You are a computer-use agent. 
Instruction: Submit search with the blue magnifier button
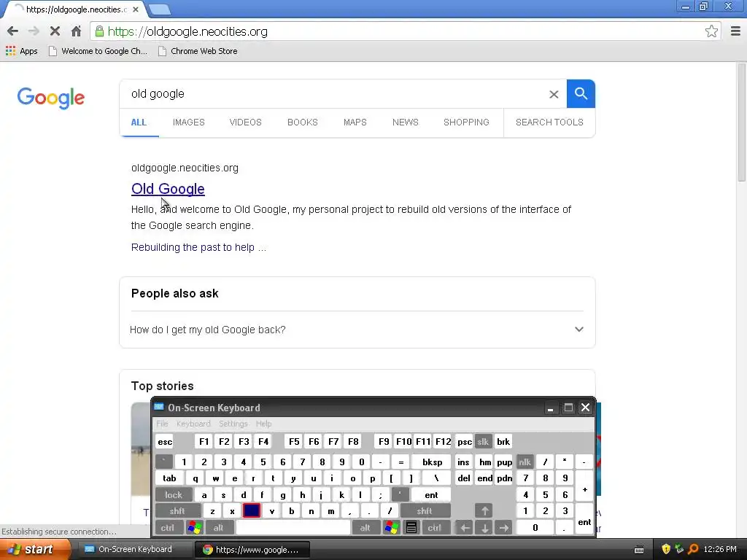[581, 94]
